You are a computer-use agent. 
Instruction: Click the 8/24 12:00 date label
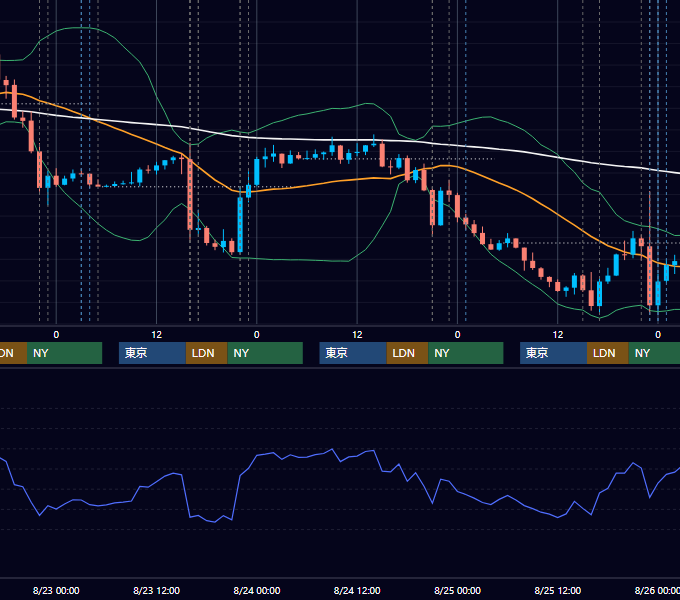[x=357, y=590]
